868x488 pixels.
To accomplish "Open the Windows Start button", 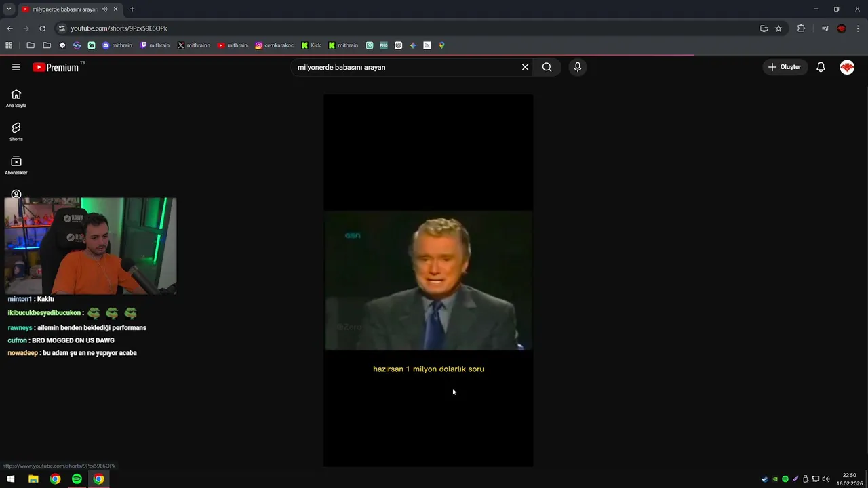I will pyautogui.click(x=11, y=479).
